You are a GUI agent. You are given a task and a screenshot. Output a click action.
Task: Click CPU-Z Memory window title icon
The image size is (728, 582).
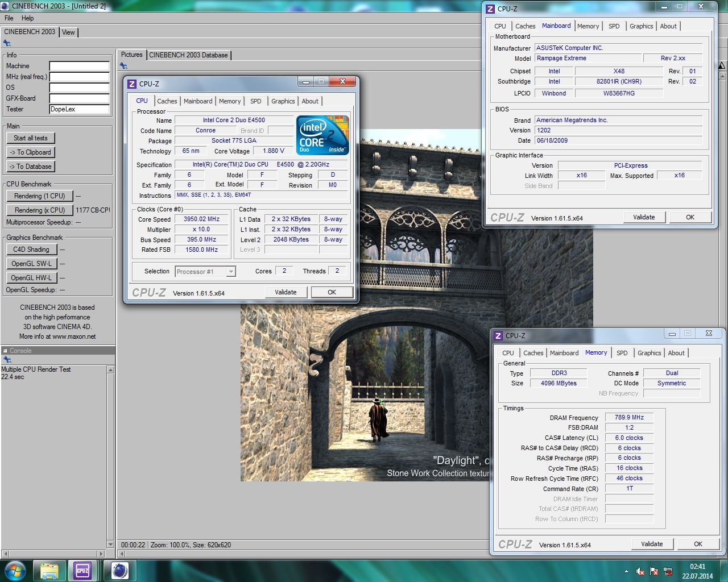pyautogui.click(x=498, y=335)
